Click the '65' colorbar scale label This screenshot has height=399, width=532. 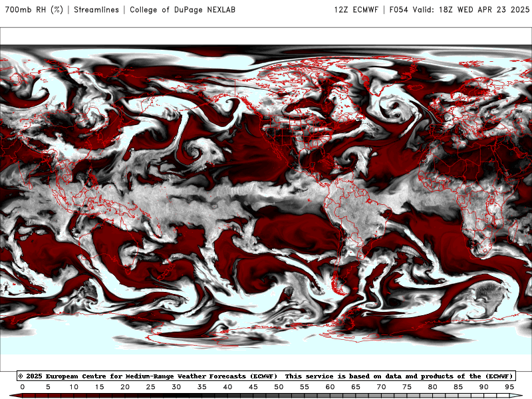pyautogui.click(x=356, y=387)
